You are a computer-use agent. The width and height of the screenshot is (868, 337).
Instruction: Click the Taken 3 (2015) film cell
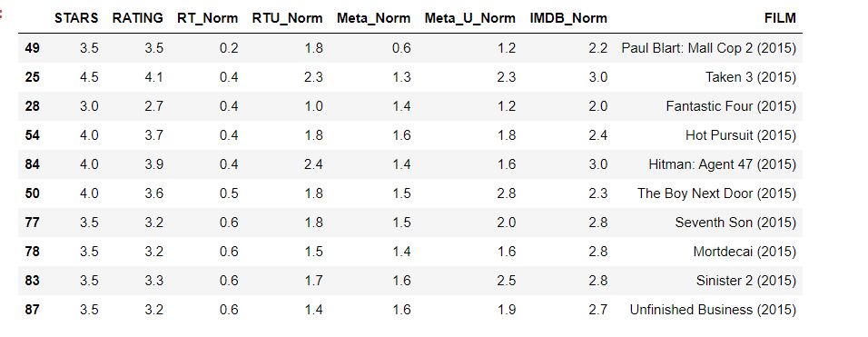pos(751,77)
